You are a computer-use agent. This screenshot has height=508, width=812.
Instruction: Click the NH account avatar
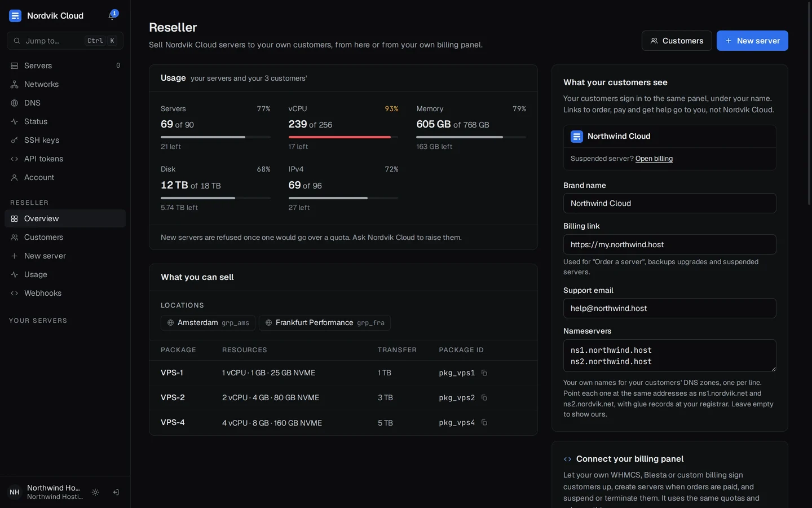pos(15,492)
